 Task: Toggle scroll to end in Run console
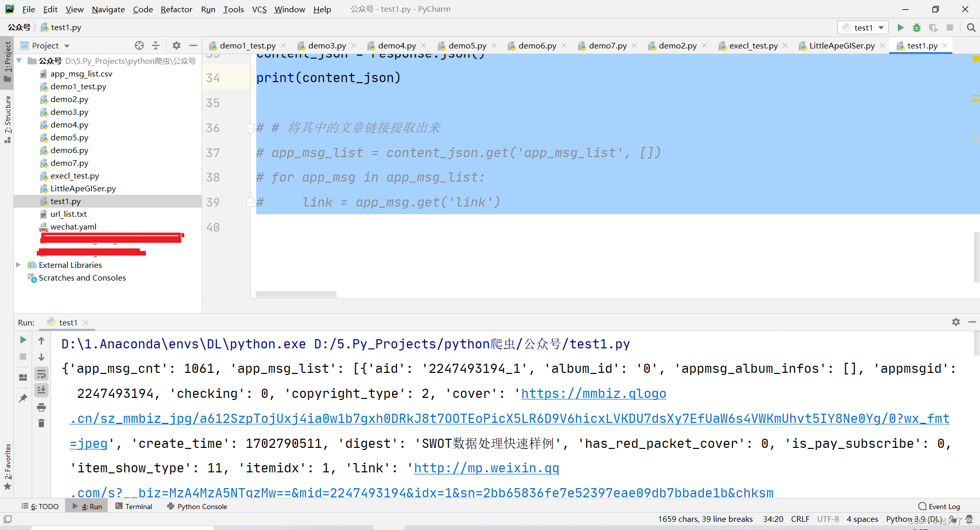41,390
